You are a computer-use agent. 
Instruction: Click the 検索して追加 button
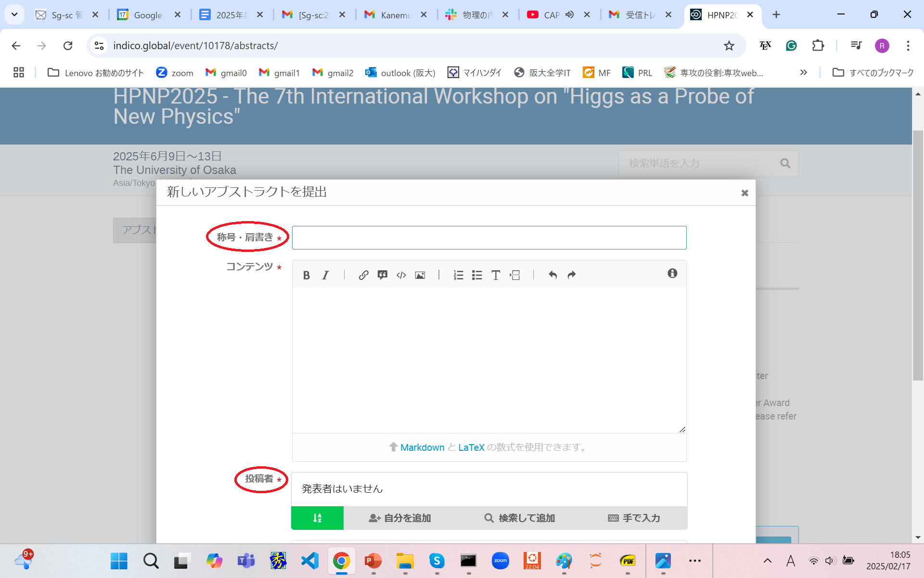[x=519, y=518]
